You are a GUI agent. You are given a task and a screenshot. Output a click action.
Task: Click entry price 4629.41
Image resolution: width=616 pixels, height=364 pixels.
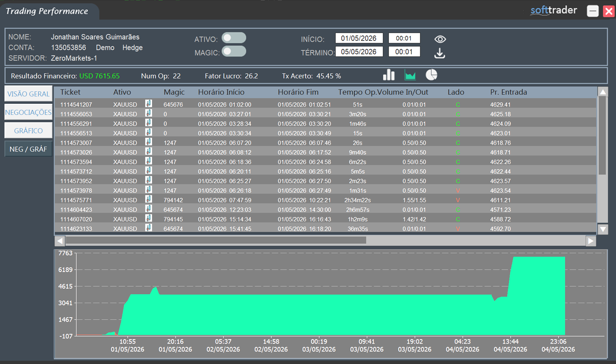500,105
